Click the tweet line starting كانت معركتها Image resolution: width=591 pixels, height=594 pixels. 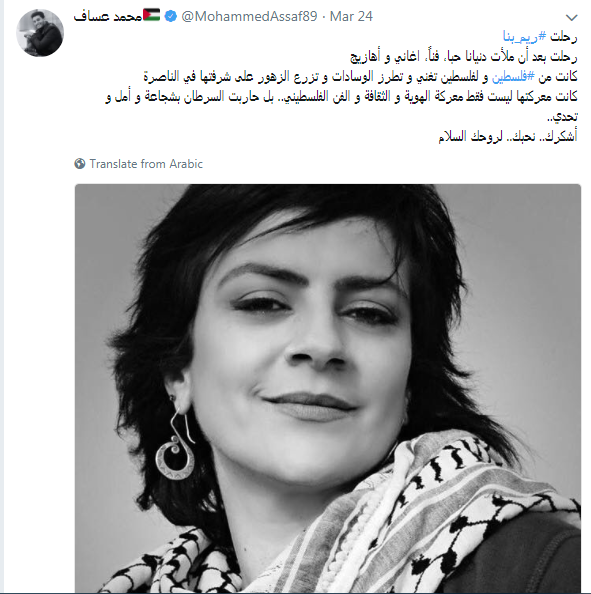coord(341,97)
